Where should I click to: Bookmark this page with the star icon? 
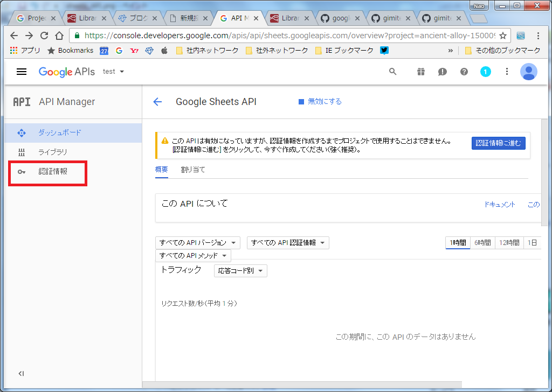(503, 36)
